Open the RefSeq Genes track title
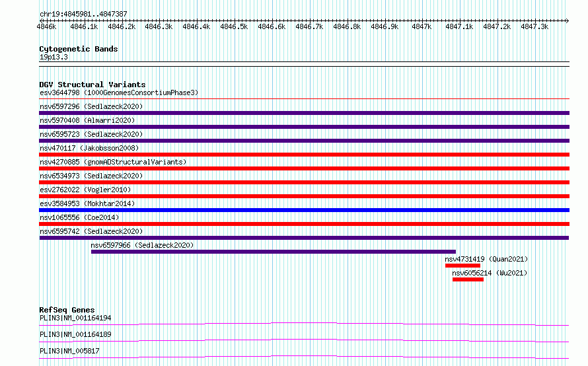Screen dimensions: 588x366 click(67, 310)
